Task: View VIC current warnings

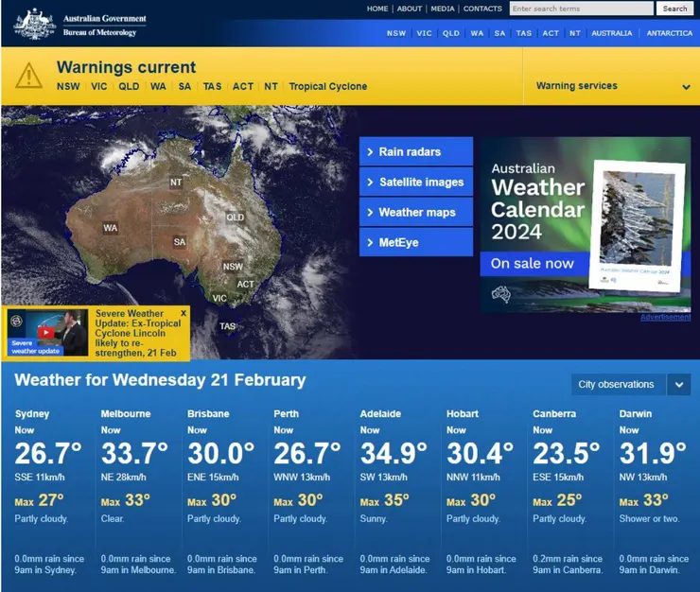Action: pos(99,86)
